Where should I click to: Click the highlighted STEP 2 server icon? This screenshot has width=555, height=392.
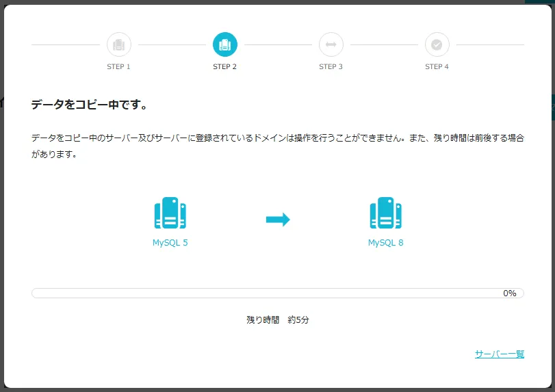(224, 44)
